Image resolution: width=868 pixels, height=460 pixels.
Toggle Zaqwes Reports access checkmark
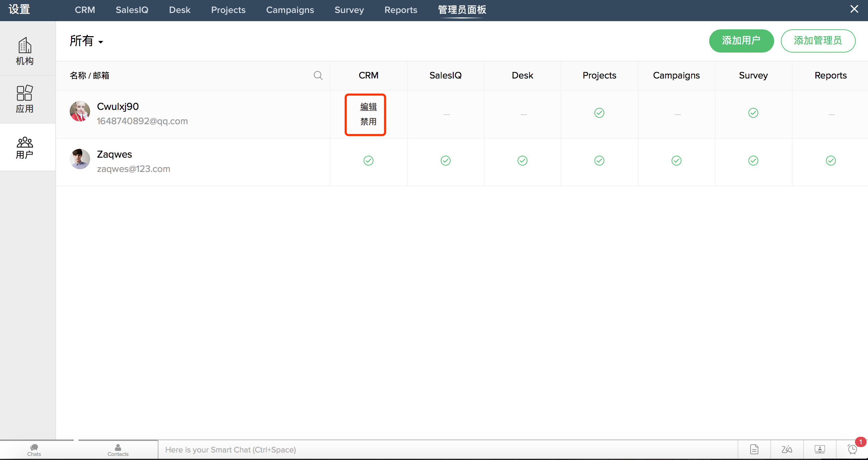point(830,160)
